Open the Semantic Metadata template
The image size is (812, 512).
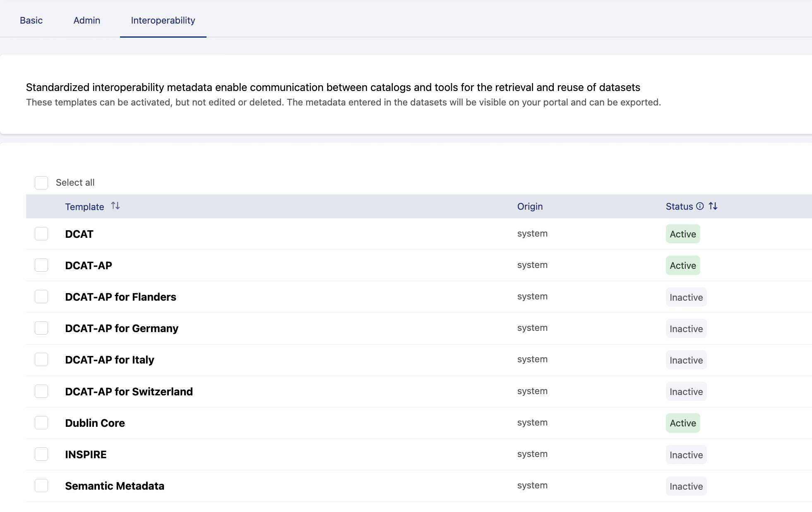click(x=115, y=486)
